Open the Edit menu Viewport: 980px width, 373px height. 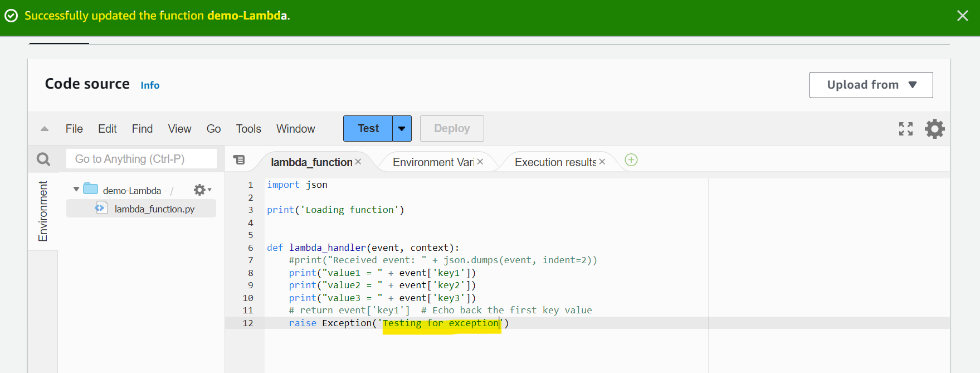108,129
